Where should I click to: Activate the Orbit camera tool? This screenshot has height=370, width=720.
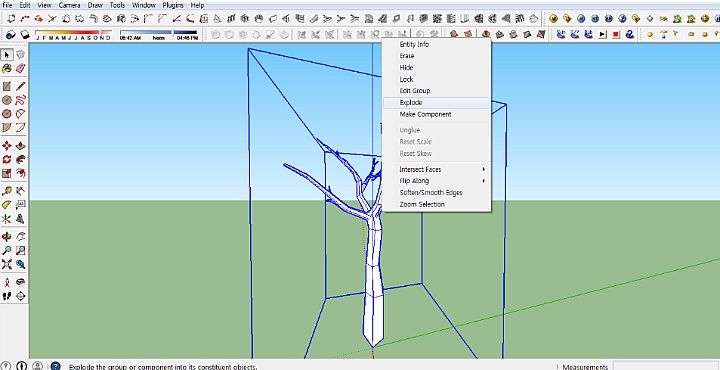[x=7, y=237]
